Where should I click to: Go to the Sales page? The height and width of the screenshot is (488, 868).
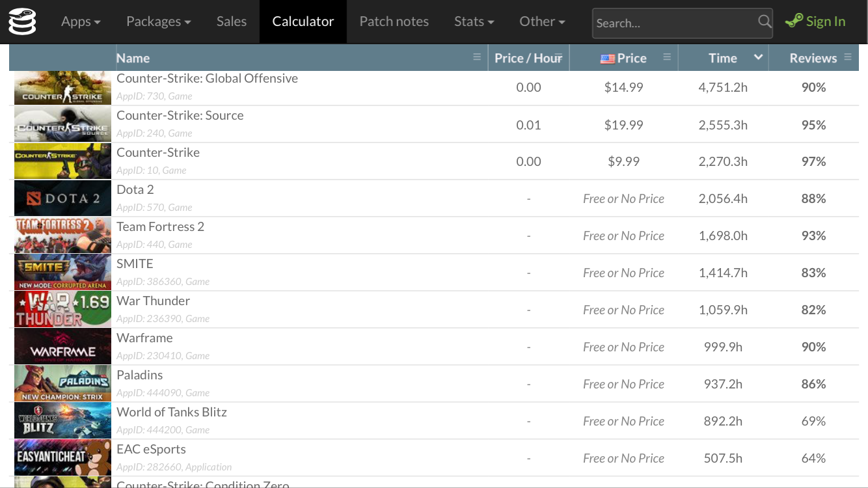(232, 21)
